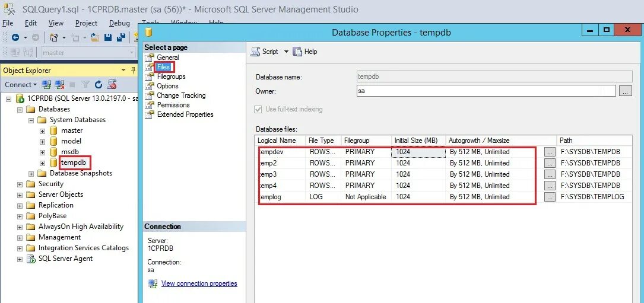
Task: Select AlwaysOn High Availability tree item
Action: click(x=81, y=227)
